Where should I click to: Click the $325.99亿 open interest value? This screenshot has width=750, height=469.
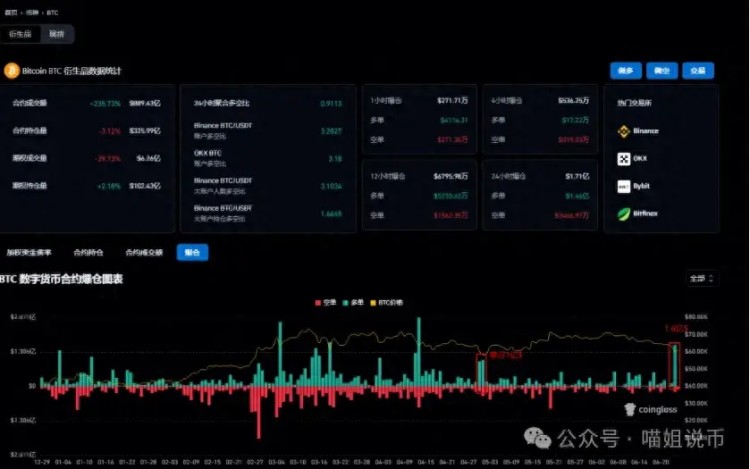145,131
